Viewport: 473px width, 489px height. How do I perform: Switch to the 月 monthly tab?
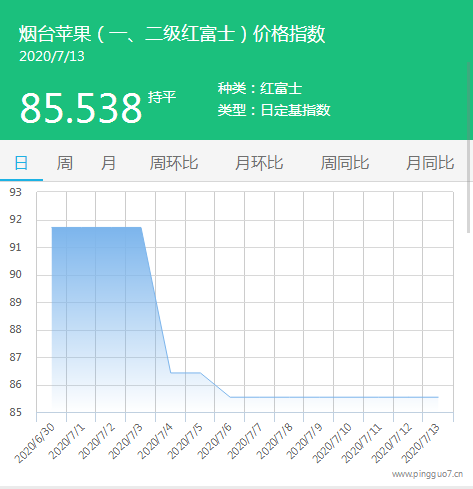coord(108,163)
